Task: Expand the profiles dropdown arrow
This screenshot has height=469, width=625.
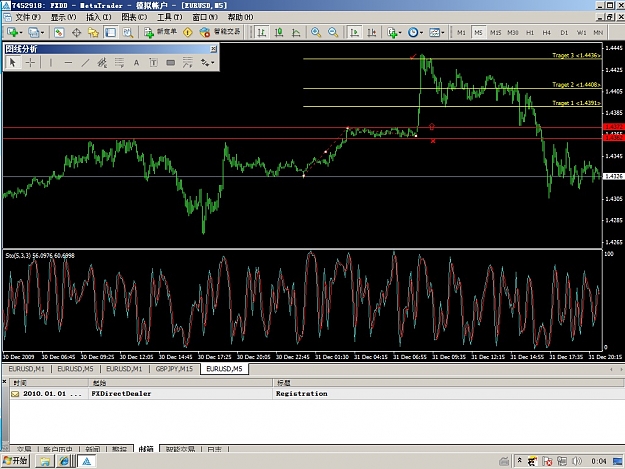Action: pos(41,33)
